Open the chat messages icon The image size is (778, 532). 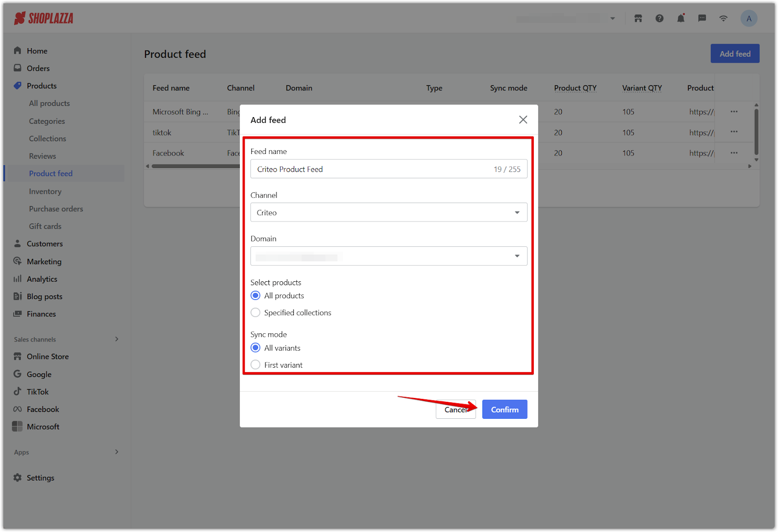tap(702, 18)
